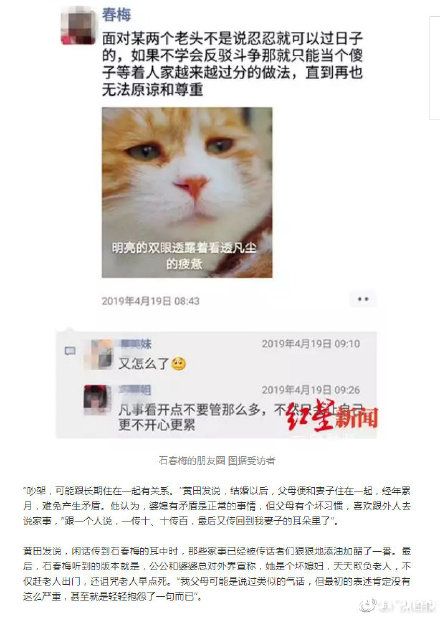Open the 春梅 username link
This screenshot has width=440, height=618.
[116, 15]
